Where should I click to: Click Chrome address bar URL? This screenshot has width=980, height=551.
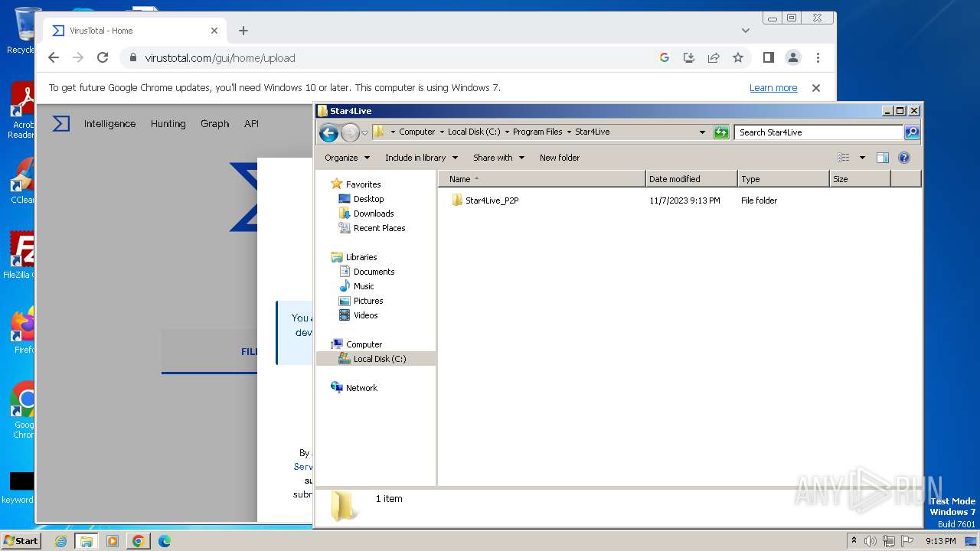[220, 58]
